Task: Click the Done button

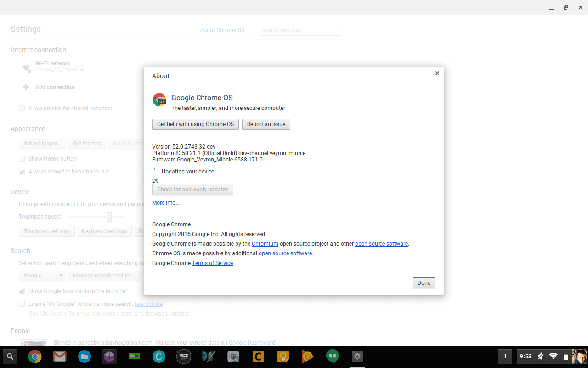Action: pos(424,283)
